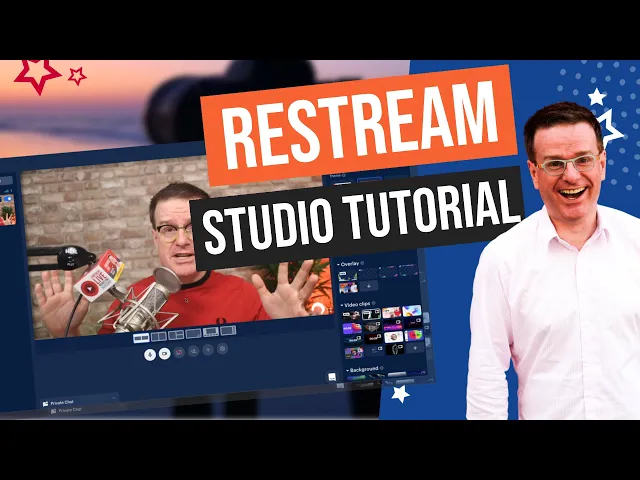Add a new video clip with plus tile
640x480 pixels.
pos(415,348)
